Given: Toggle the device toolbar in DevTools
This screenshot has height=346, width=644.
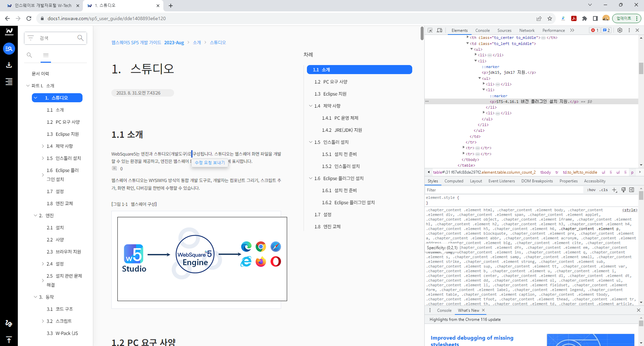Looking at the screenshot, I should pyautogui.click(x=439, y=30).
